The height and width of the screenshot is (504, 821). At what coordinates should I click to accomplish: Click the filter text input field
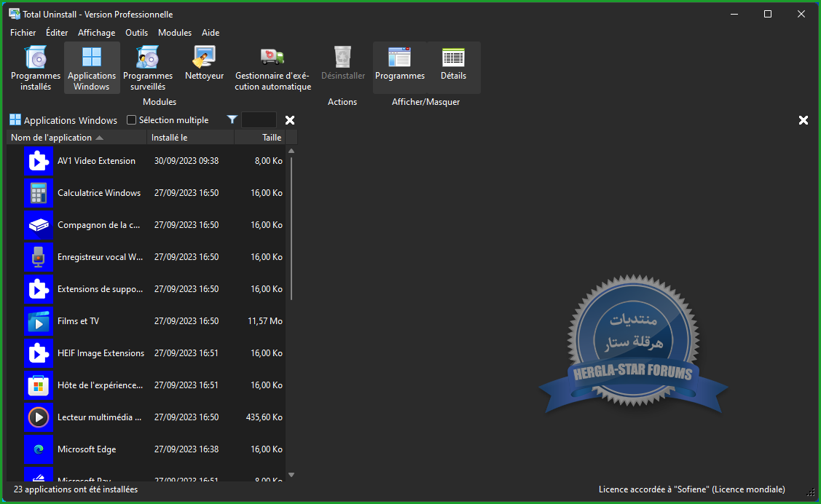point(259,120)
